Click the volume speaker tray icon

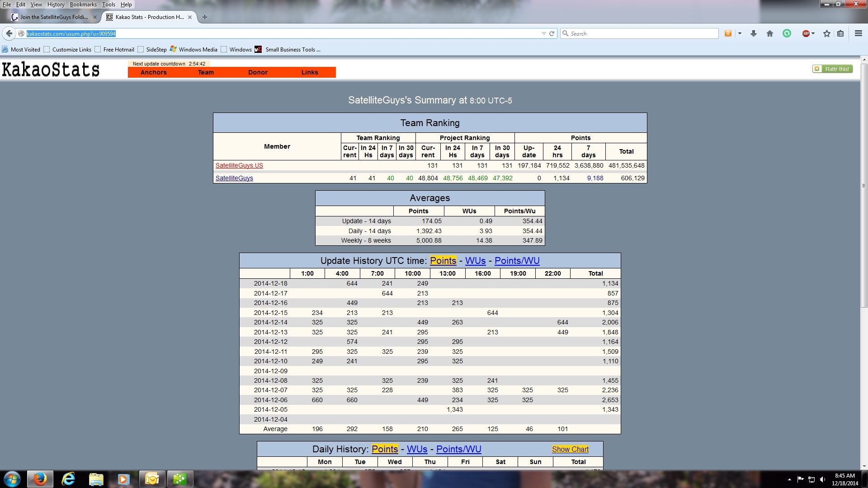click(822, 479)
